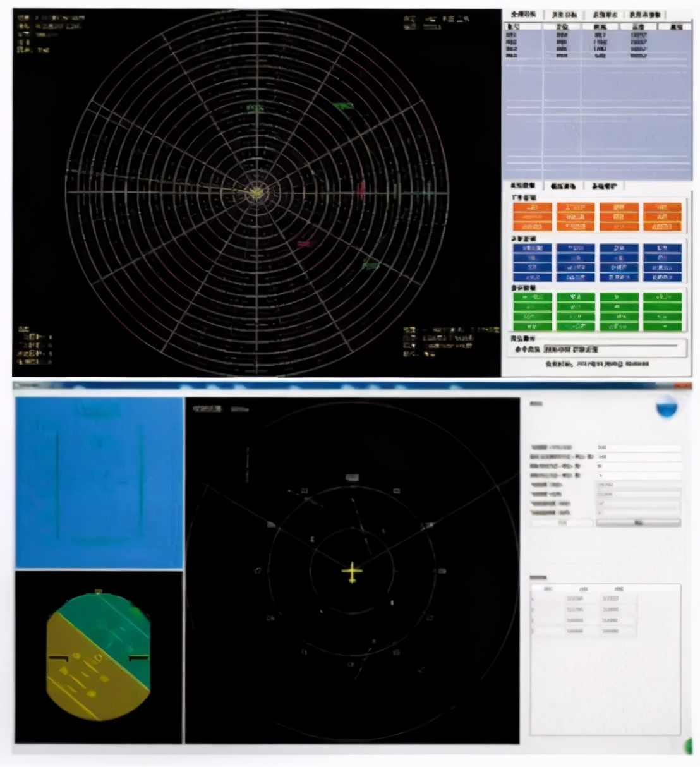
Task: Open the first tab above the target list table
Action: pos(523,15)
